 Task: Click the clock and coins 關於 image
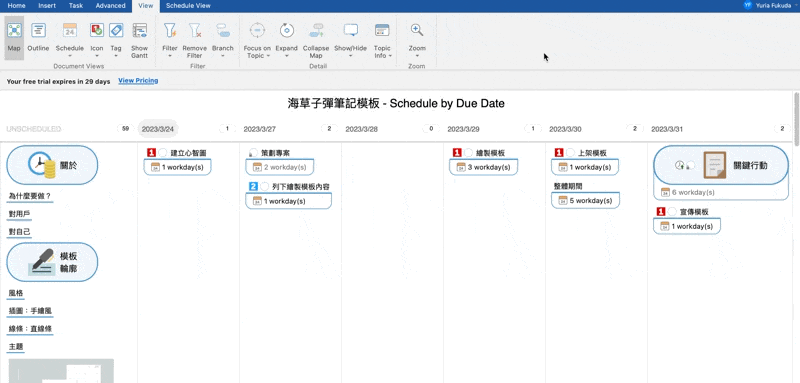[42, 165]
